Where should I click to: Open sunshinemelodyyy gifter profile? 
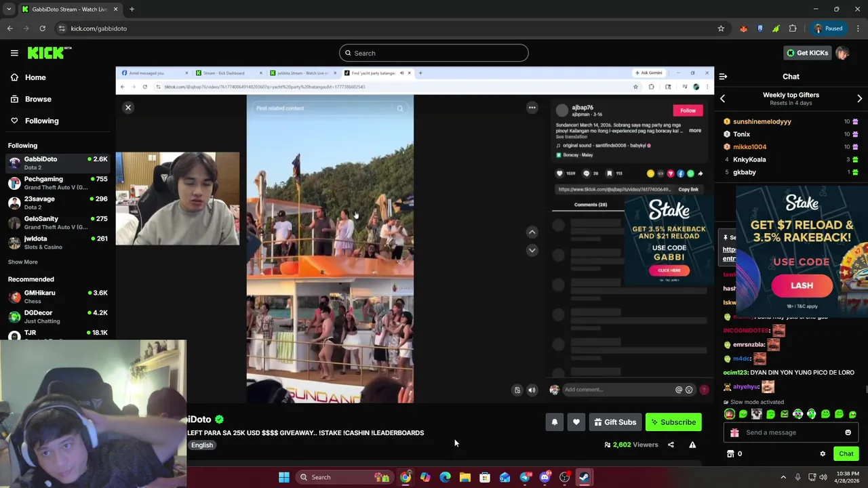[762, 121]
